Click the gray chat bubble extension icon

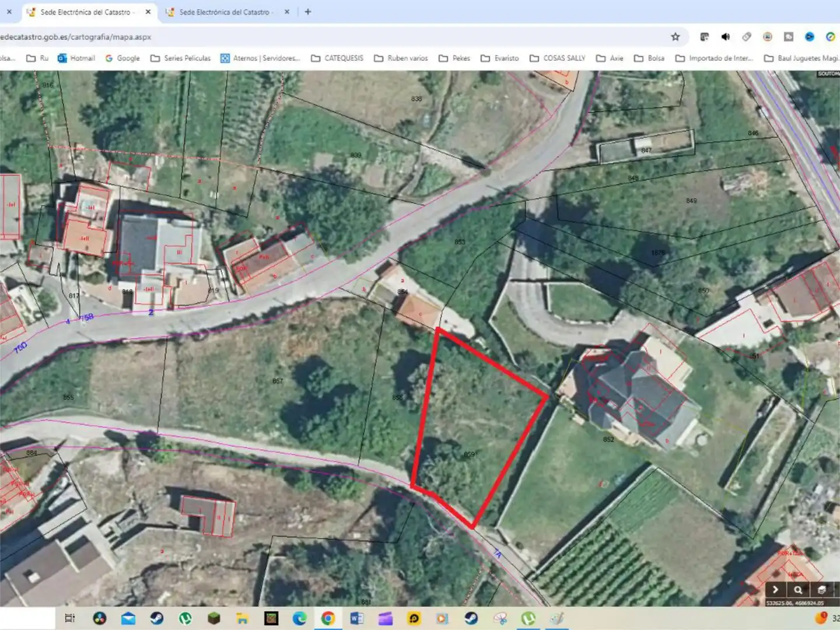(789, 37)
